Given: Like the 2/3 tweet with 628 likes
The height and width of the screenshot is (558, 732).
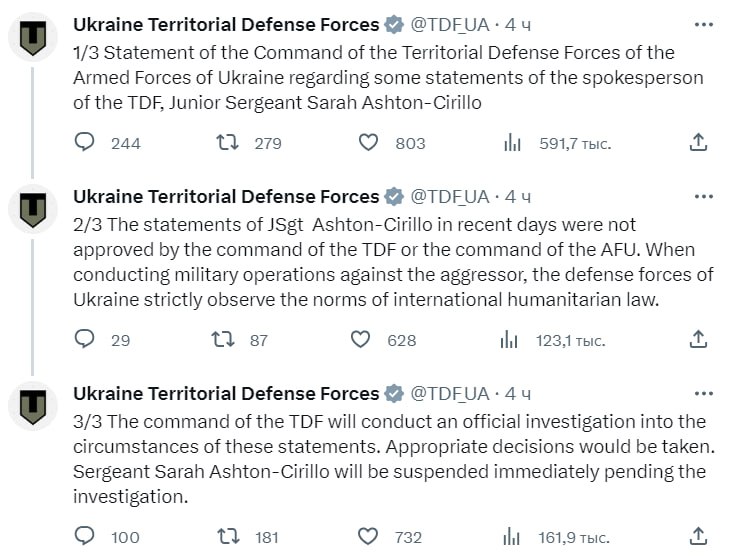Looking at the screenshot, I should point(360,340).
